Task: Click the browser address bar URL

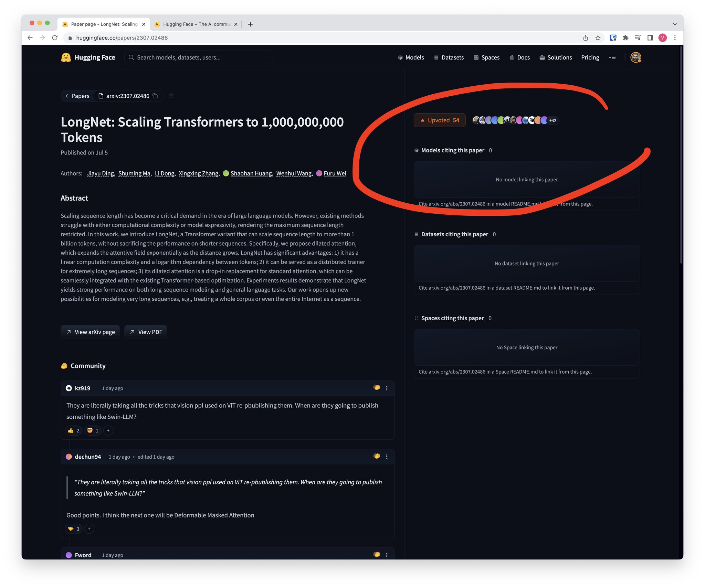Action: pos(122,38)
